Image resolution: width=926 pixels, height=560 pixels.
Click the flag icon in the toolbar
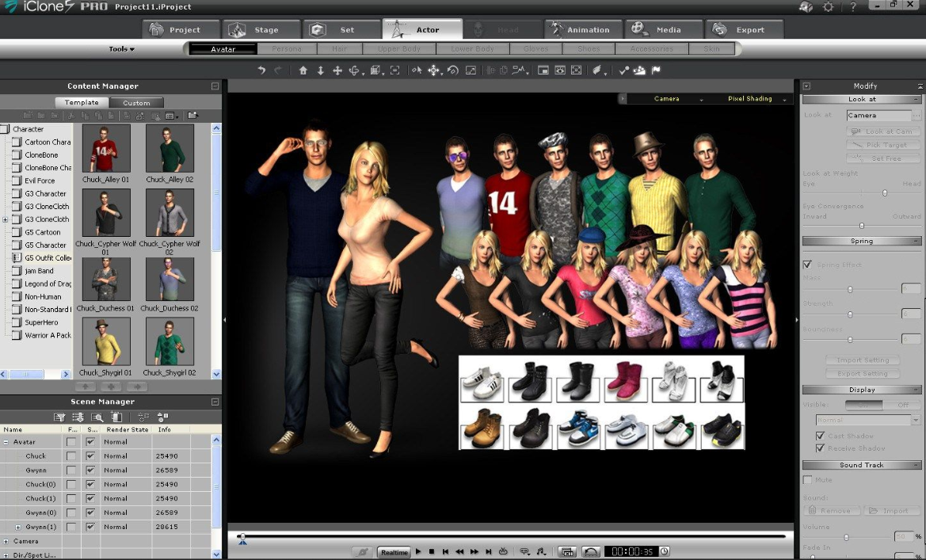[656, 70]
